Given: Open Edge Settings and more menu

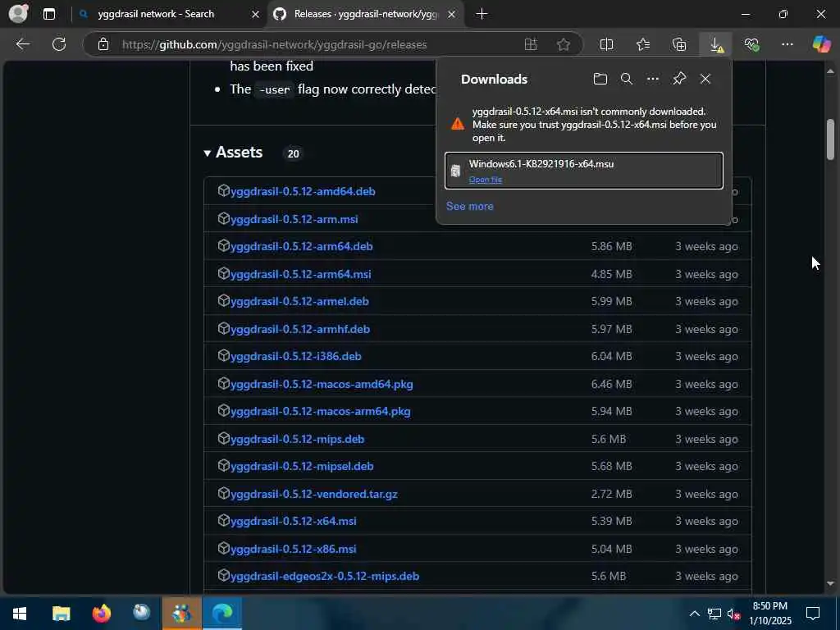Looking at the screenshot, I should coord(787,44).
